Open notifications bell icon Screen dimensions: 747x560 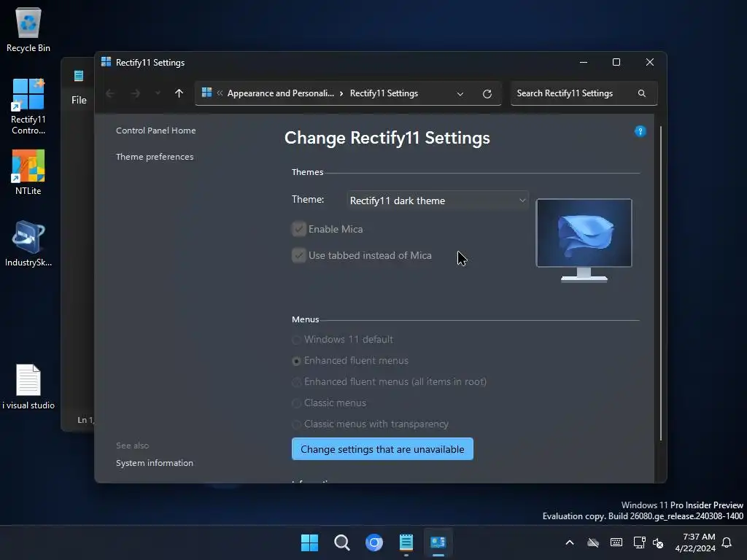coord(727,542)
